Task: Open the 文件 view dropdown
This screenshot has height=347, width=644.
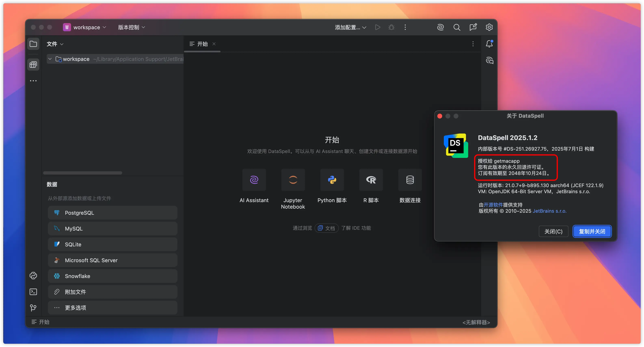Action: [55, 44]
